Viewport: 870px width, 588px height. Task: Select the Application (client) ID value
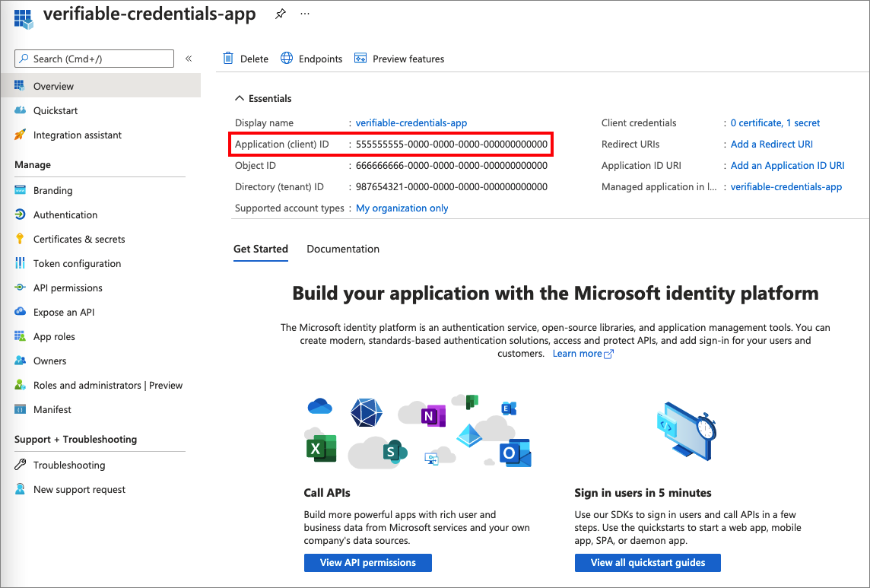[452, 145]
